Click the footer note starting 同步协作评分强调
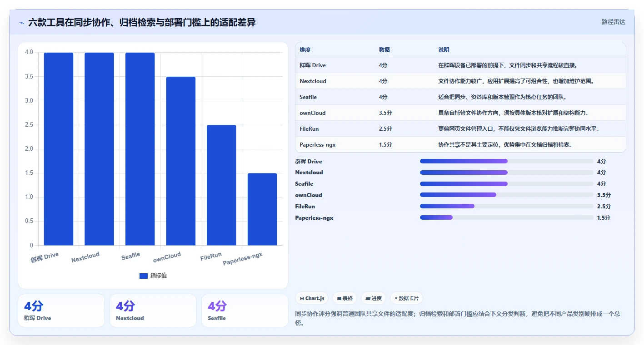644x345 pixels. [458, 319]
